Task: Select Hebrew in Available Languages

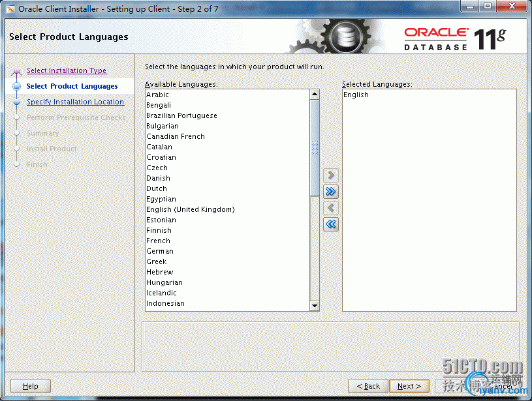Action: point(227,272)
